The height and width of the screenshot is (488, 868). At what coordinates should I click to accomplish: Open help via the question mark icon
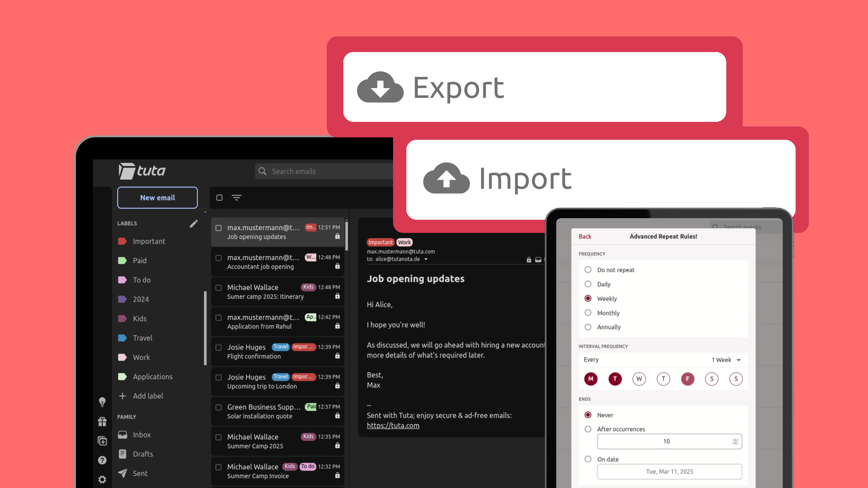102,460
